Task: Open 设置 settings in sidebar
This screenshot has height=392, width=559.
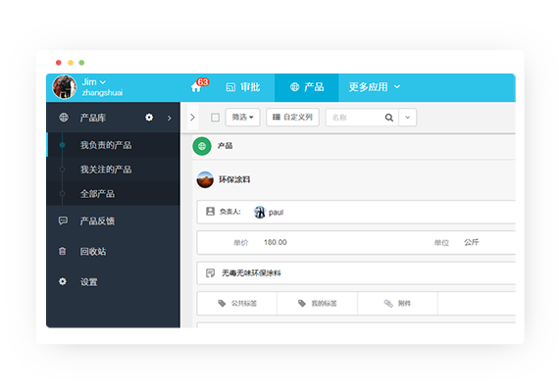Action: (89, 282)
